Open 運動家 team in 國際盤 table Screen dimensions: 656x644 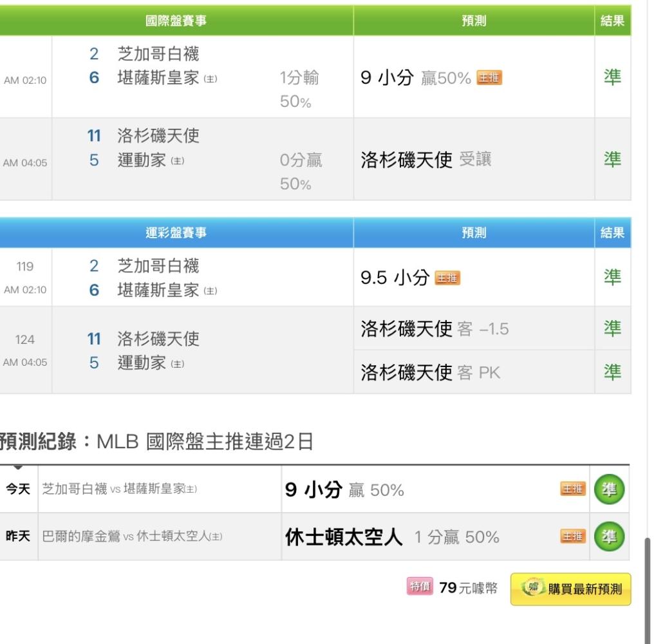tap(142, 160)
